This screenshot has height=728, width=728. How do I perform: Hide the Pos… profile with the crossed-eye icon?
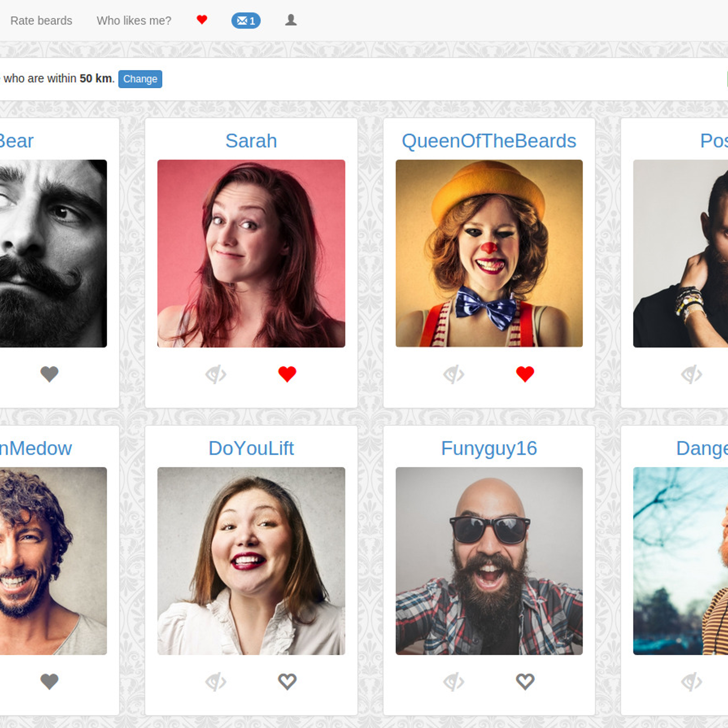tap(692, 374)
